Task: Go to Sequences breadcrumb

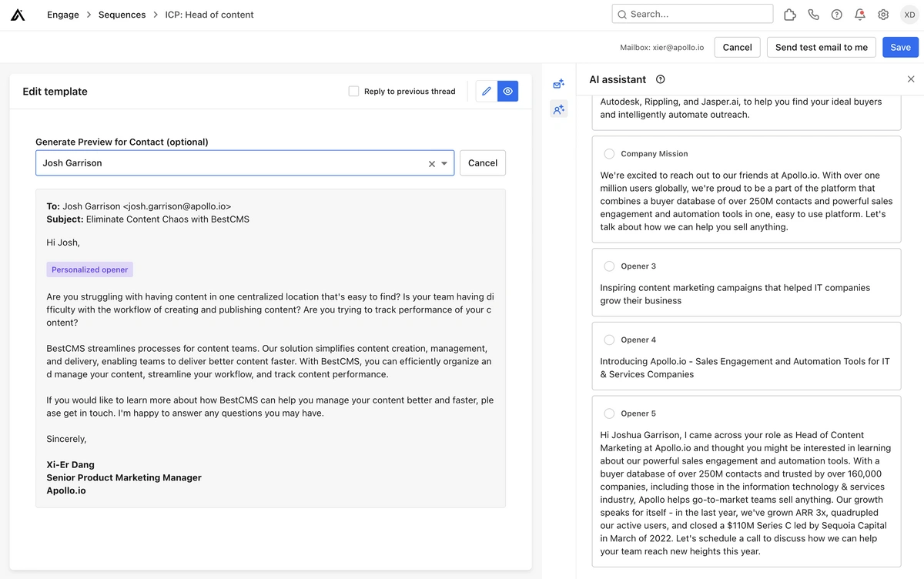Action: click(122, 15)
